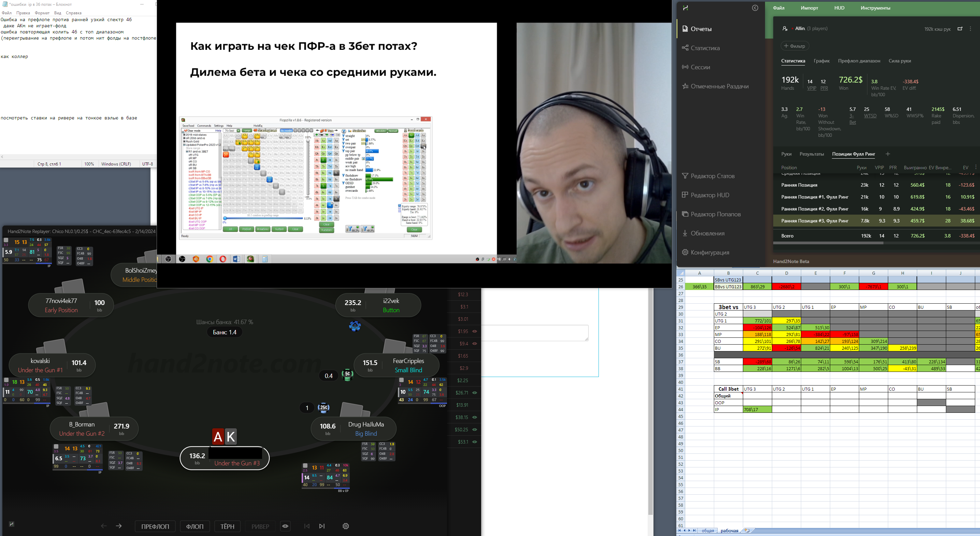Step forward one action in replayer
The image size is (980, 536).
(x=119, y=526)
